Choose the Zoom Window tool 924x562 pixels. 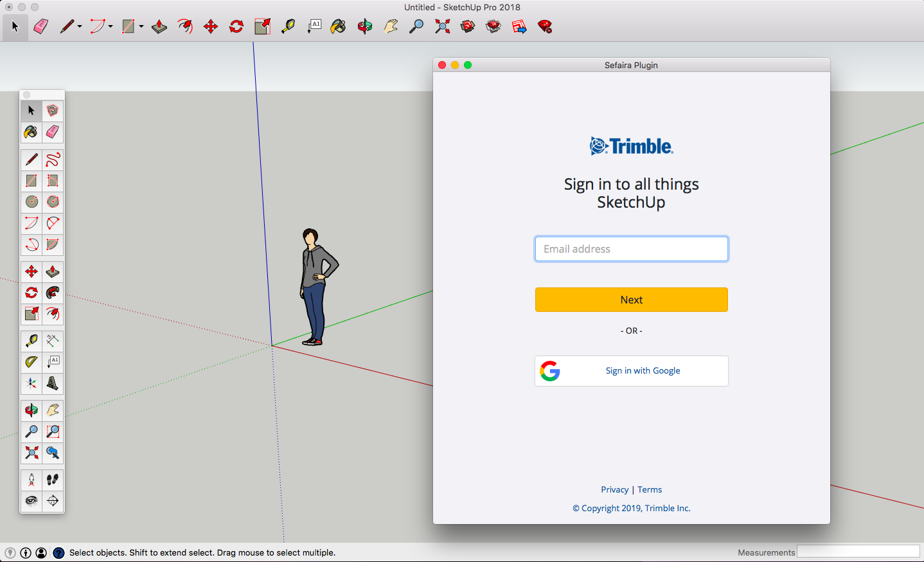point(53,431)
